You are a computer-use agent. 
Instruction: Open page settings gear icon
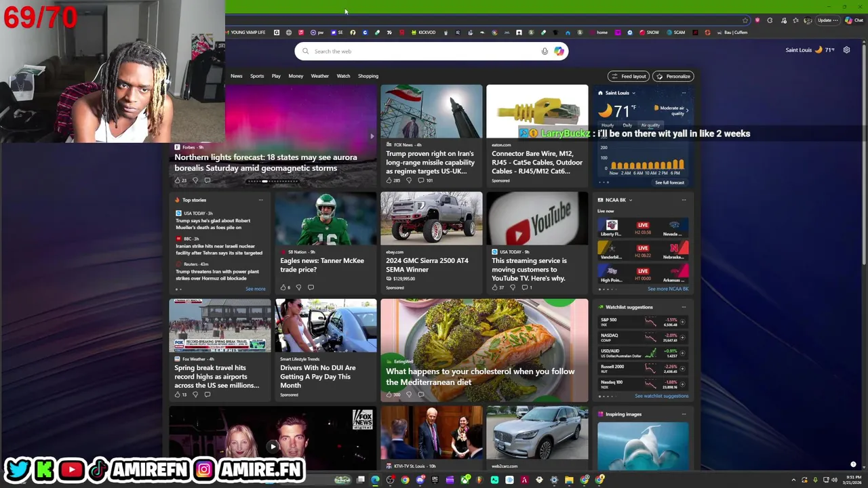[846, 49]
